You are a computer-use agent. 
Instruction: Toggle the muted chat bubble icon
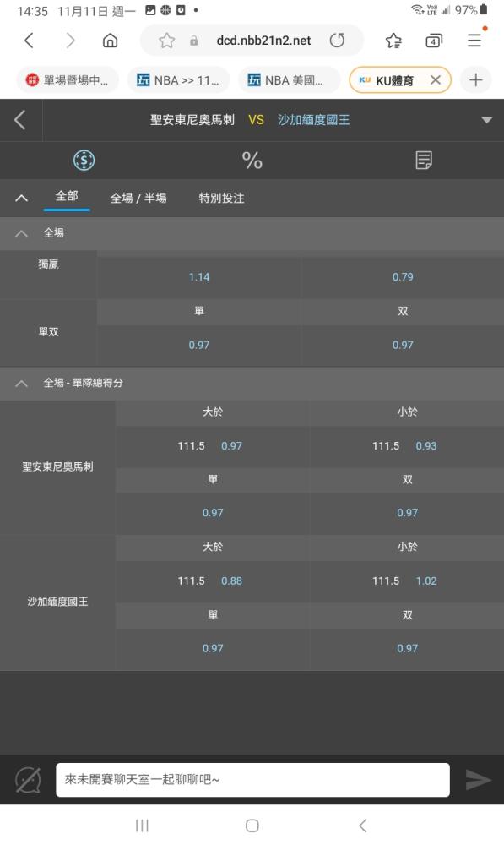(x=28, y=780)
